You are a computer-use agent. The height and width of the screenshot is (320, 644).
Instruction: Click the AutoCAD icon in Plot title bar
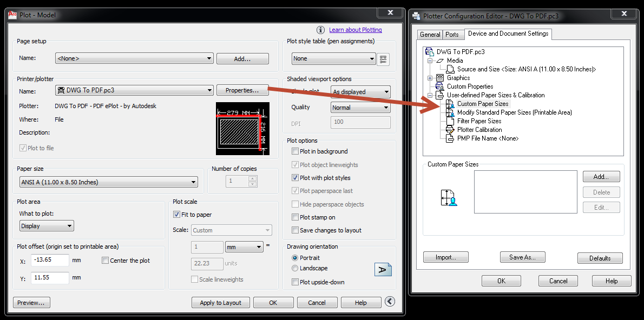pos(12,15)
